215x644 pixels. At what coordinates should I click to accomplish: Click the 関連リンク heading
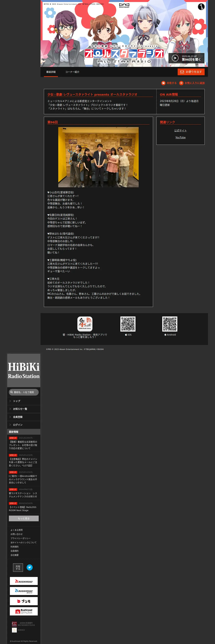coord(167,122)
